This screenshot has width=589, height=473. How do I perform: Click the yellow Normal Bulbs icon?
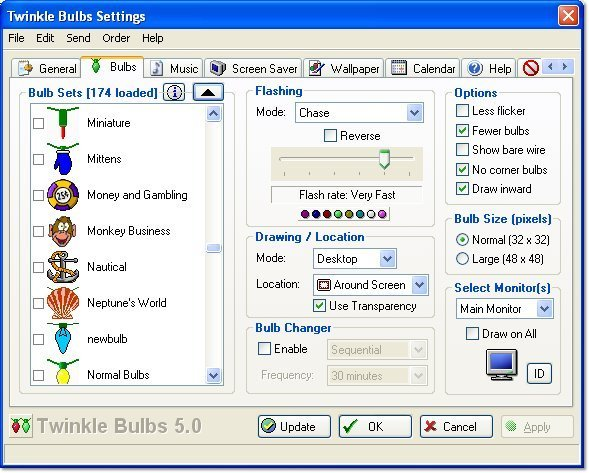[x=63, y=372]
